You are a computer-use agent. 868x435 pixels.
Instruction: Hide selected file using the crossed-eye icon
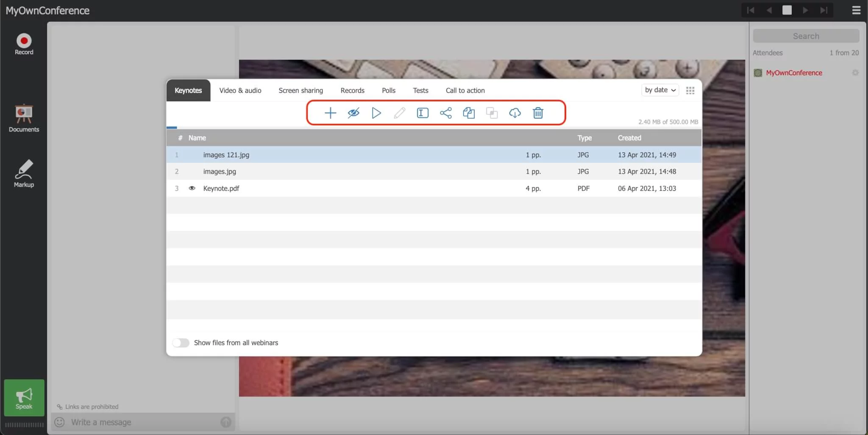pyautogui.click(x=353, y=113)
